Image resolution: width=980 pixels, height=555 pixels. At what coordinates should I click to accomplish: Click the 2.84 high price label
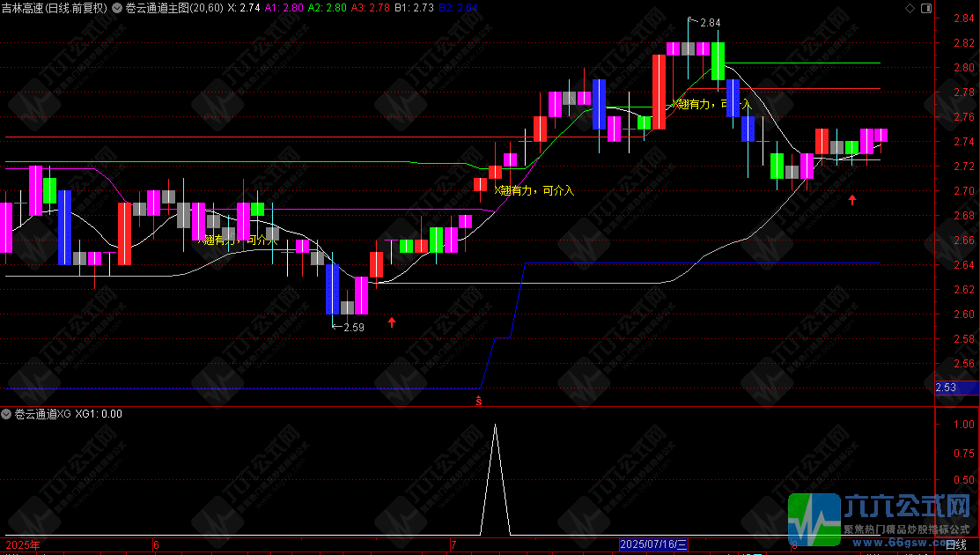coord(711,23)
